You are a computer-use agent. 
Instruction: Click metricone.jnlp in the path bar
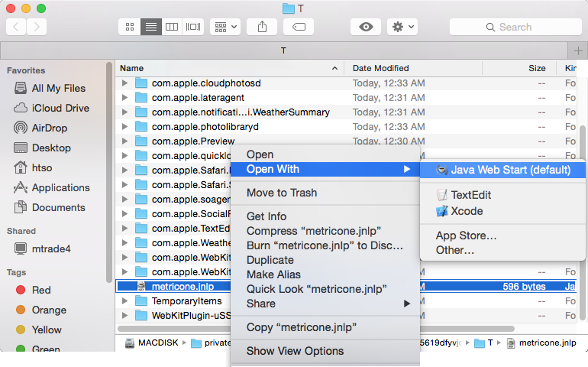pos(541,343)
